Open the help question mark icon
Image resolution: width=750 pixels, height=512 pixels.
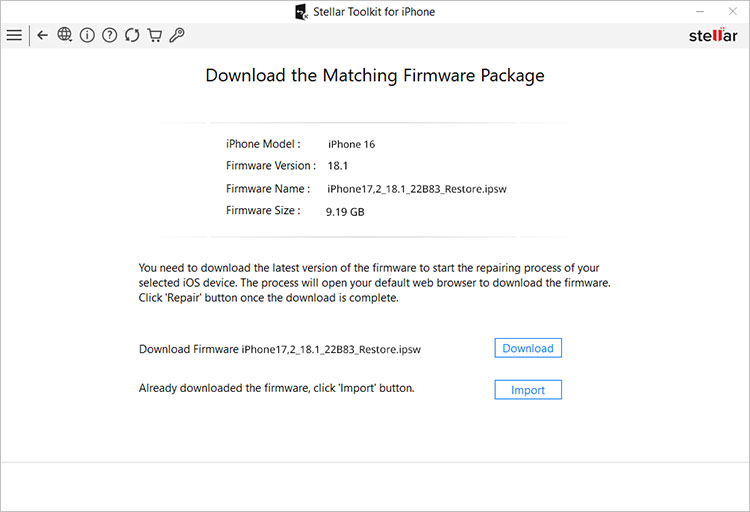click(110, 35)
